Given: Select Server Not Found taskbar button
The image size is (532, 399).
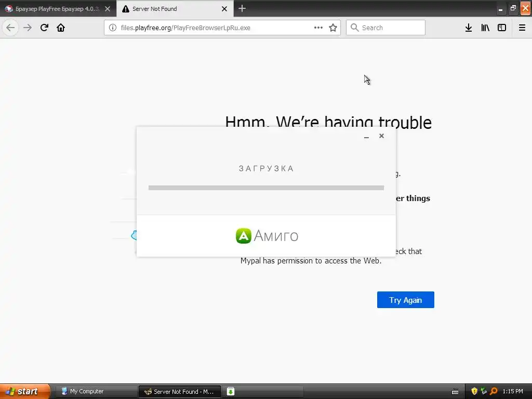Looking at the screenshot, I should click(x=179, y=392).
